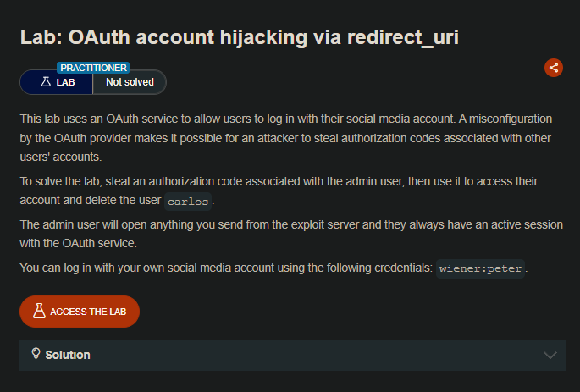
Task: Click the red share icon
Action: click(x=554, y=68)
